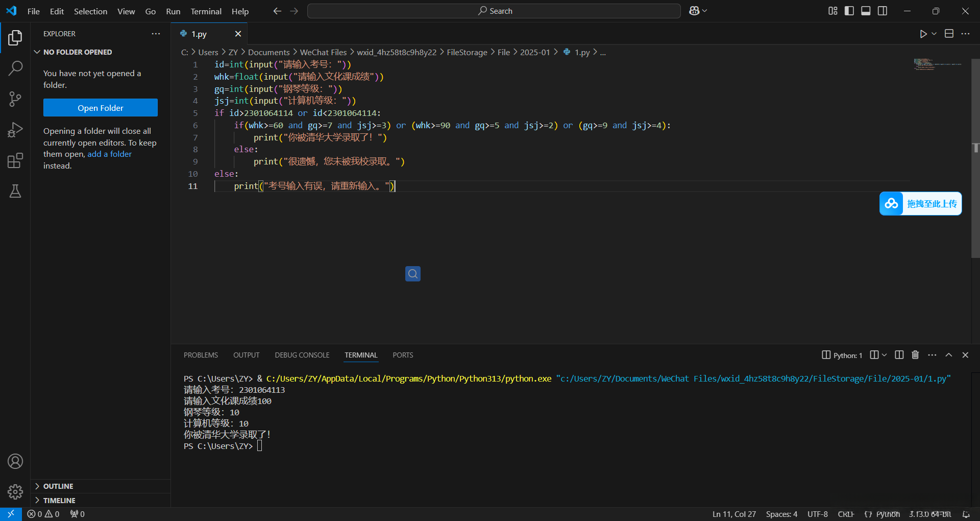Click the 'add a folder' link
This screenshot has width=980, height=521.
point(109,154)
